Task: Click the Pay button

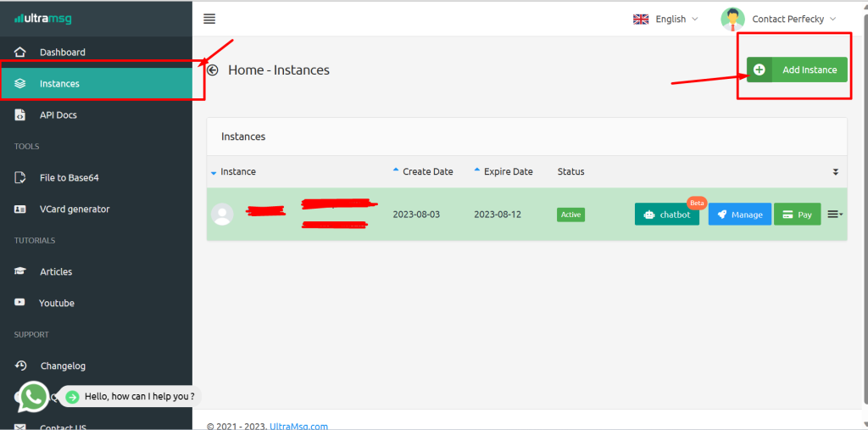Action: pos(797,215)
